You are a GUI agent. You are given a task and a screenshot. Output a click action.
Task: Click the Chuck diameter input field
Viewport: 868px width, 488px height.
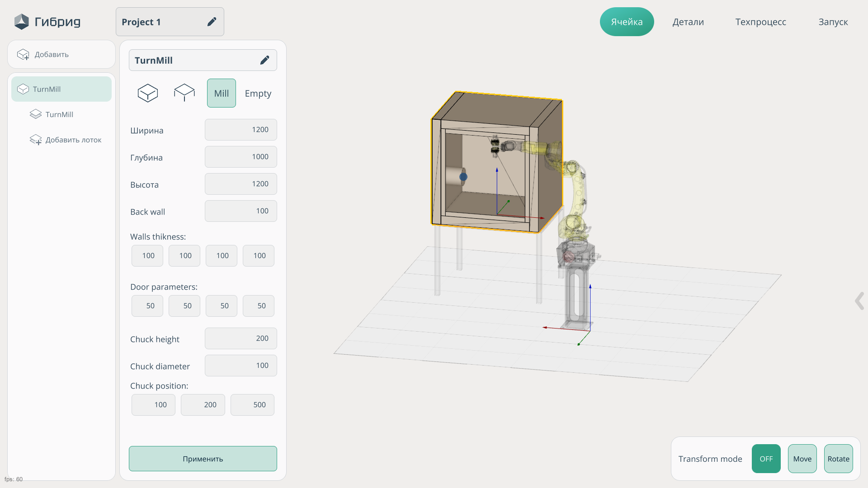pos(241,366)
